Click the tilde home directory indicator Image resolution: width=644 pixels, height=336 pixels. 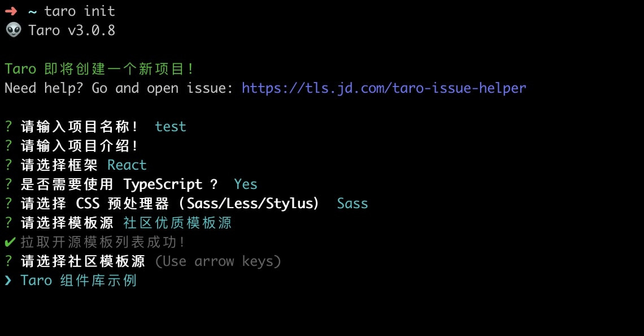32,12
